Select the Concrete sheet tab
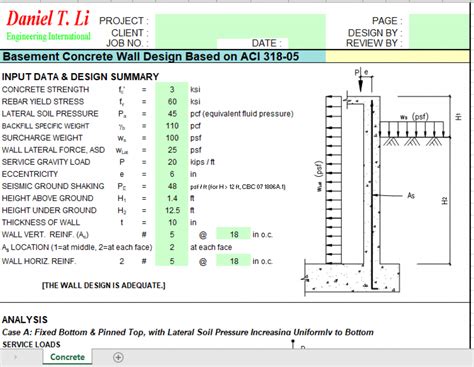This screenshot has height=367, width=474. (67, 357)
